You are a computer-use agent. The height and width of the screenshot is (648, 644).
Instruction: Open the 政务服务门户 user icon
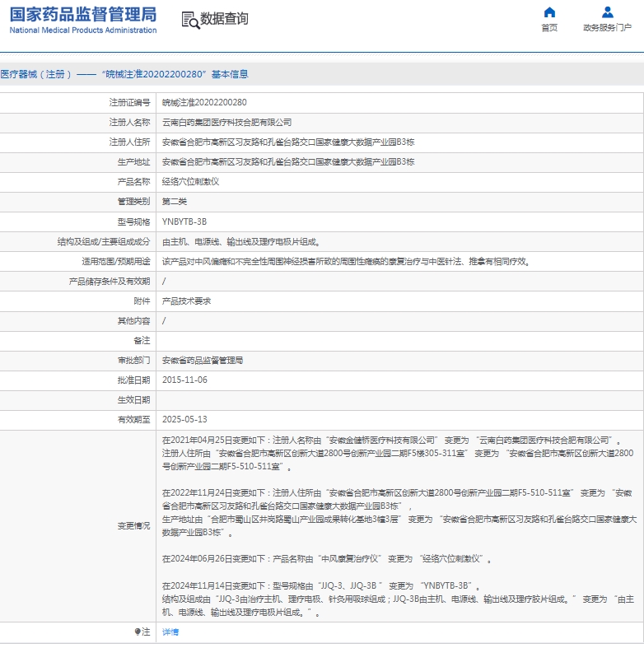[607, 12]
